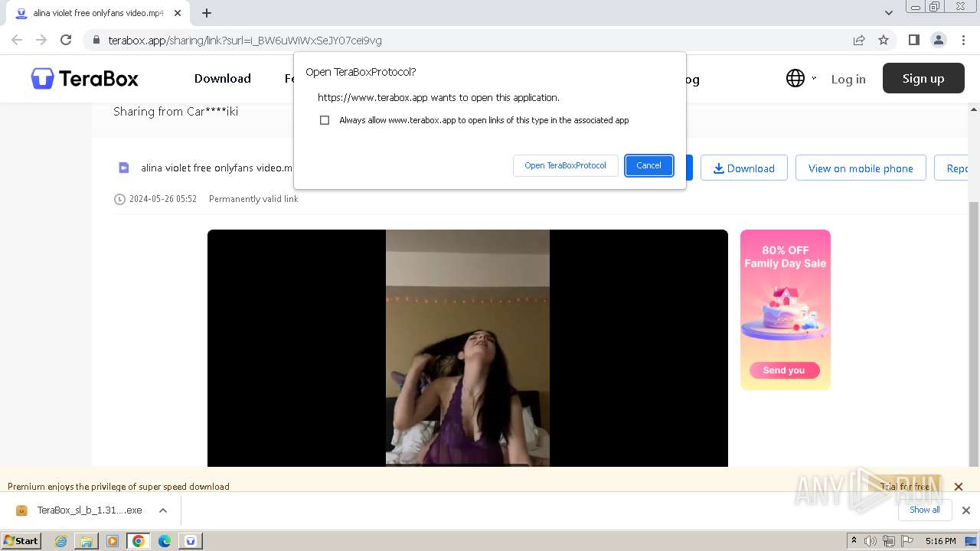Viewport: 980px width, 551px height.
Task: Click the alina violet video file name
Action: [217, 168]
